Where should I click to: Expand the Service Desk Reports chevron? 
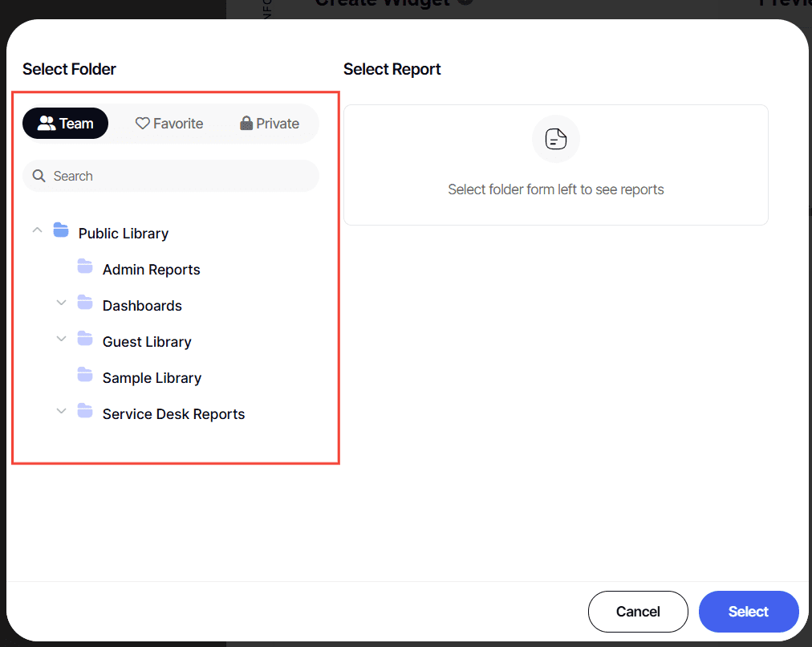coord(61,412)
